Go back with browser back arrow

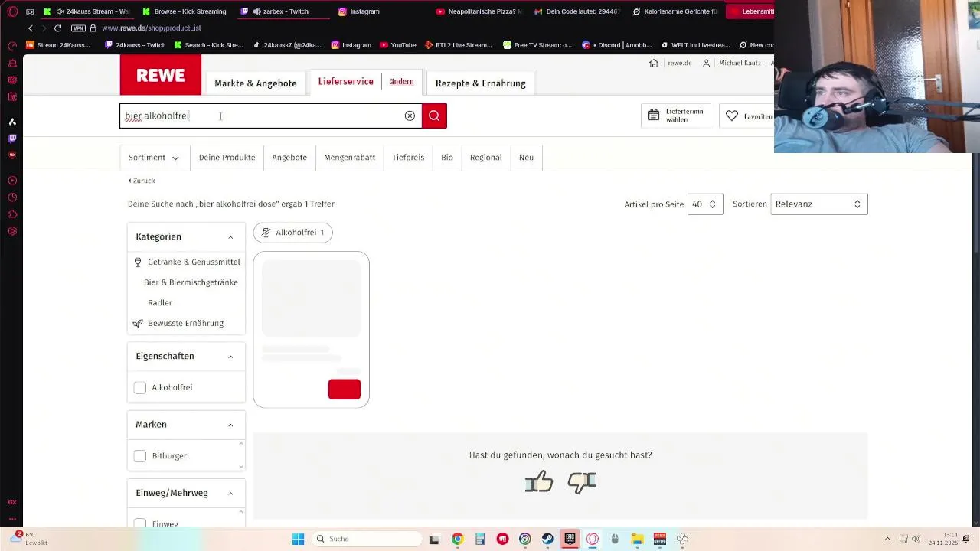[x=31, y=28]
